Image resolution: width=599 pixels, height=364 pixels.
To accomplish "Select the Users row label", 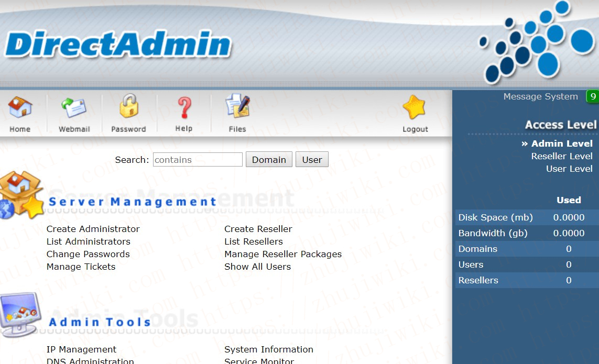I will (x=471, y=264).
